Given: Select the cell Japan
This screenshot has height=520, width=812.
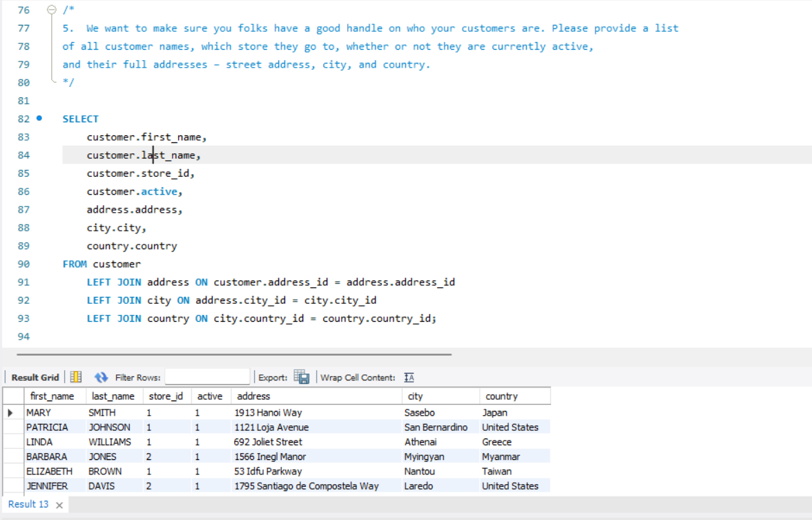Looking at the screenshot, I should tap(515, 413).
